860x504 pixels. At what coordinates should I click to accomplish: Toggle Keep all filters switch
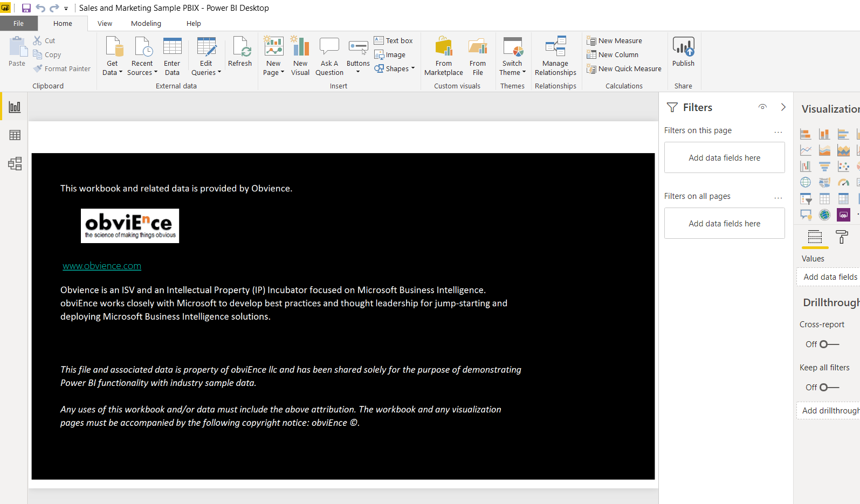point(829,387)
